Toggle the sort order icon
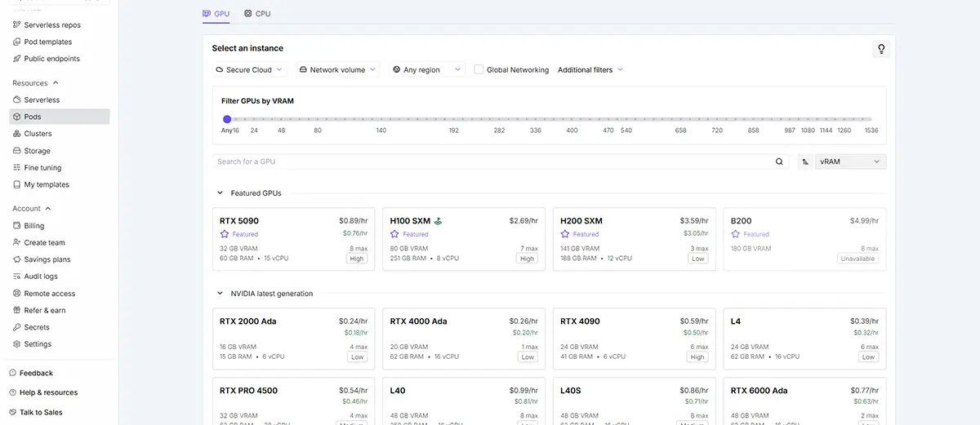 pos(805,162)
